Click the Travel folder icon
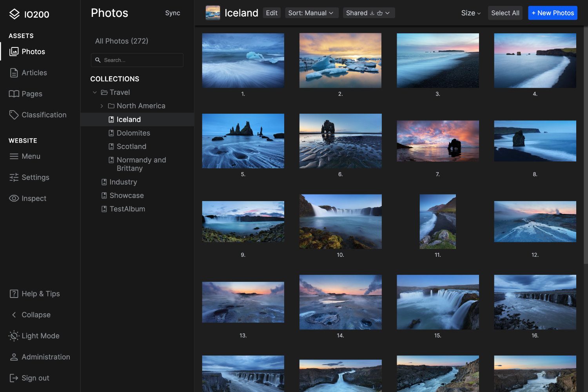588x392 pixels. [104, 93]
